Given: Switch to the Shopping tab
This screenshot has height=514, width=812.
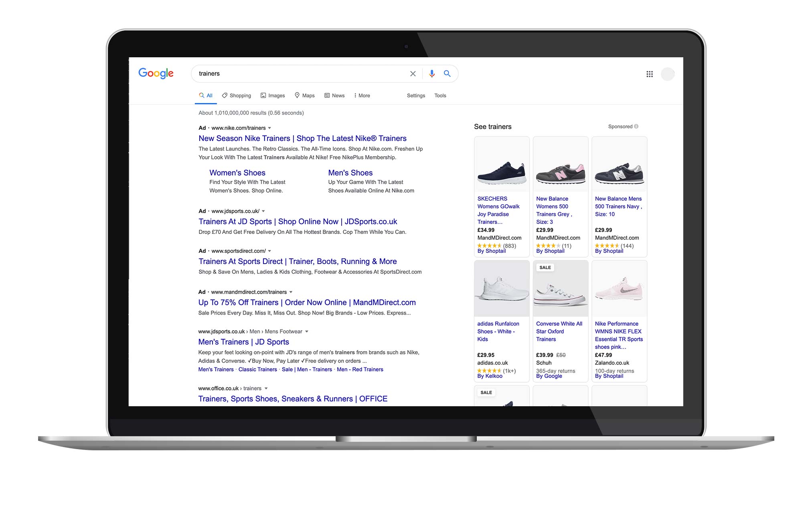Looking at the screenshot, I should [237, 95].
